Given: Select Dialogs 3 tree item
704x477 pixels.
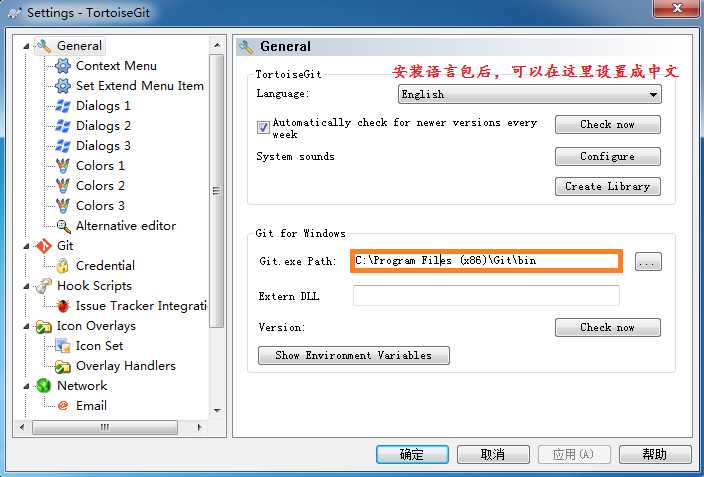Looking at the screenshot, I should [x=103, y=146].
